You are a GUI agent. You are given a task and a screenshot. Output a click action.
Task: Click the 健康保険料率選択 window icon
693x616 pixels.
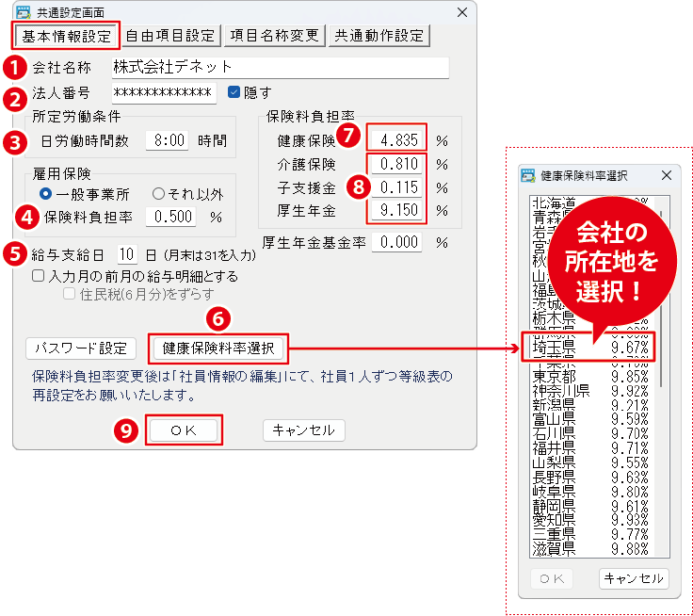coord(527,175)
